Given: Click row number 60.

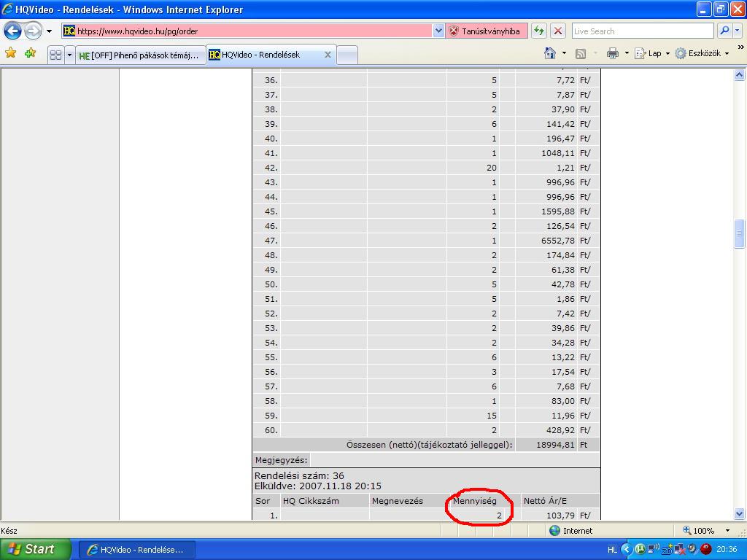Looking at the screenshot, I should (271, 430).
